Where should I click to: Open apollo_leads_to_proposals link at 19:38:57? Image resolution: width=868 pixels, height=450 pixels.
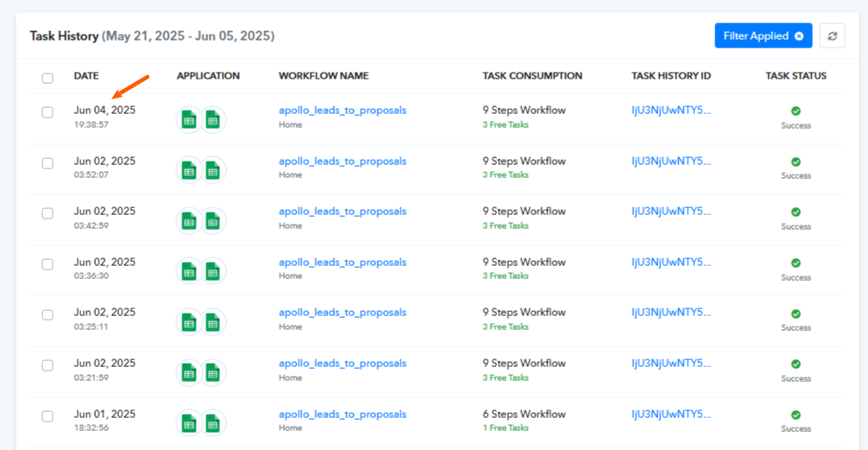point(343,111)
